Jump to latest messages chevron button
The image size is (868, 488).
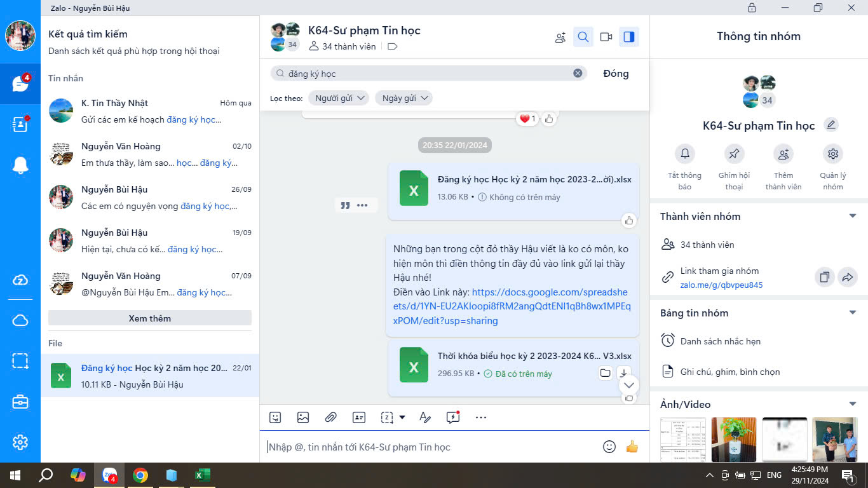(x=628, y=385)
